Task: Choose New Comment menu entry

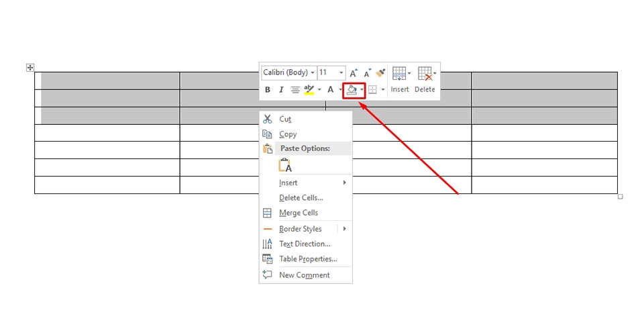Action: point(306,275)
